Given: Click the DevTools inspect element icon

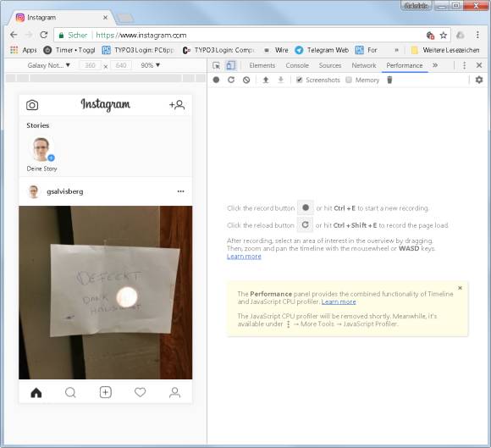Looking at the screenshot, I should 216,65.
